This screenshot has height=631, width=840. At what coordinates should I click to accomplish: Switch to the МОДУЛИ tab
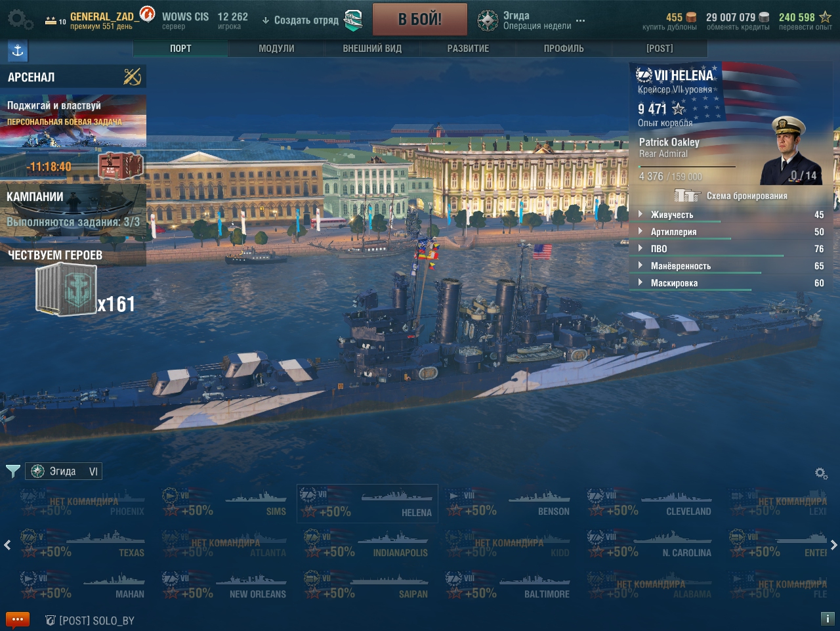276,49
